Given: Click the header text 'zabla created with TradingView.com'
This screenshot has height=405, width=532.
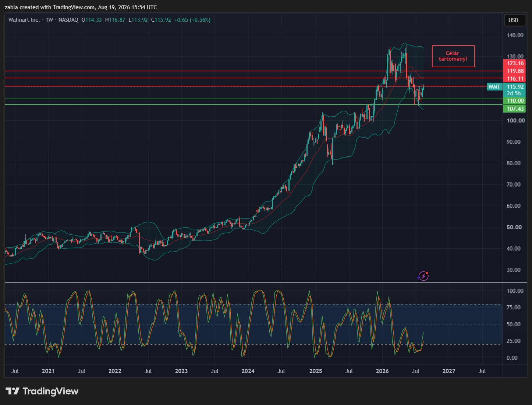Looking at the screenshot, I should point(50,7).
